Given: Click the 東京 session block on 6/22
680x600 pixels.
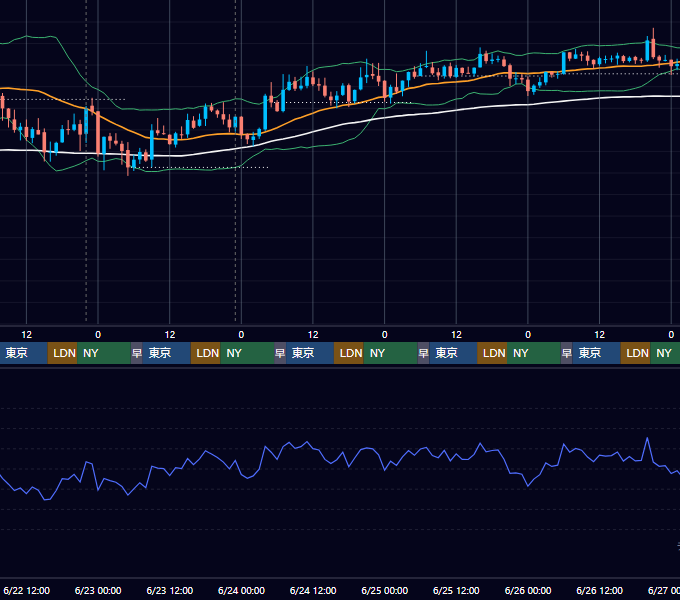Looking at the screenshot, I should (23, 353).
